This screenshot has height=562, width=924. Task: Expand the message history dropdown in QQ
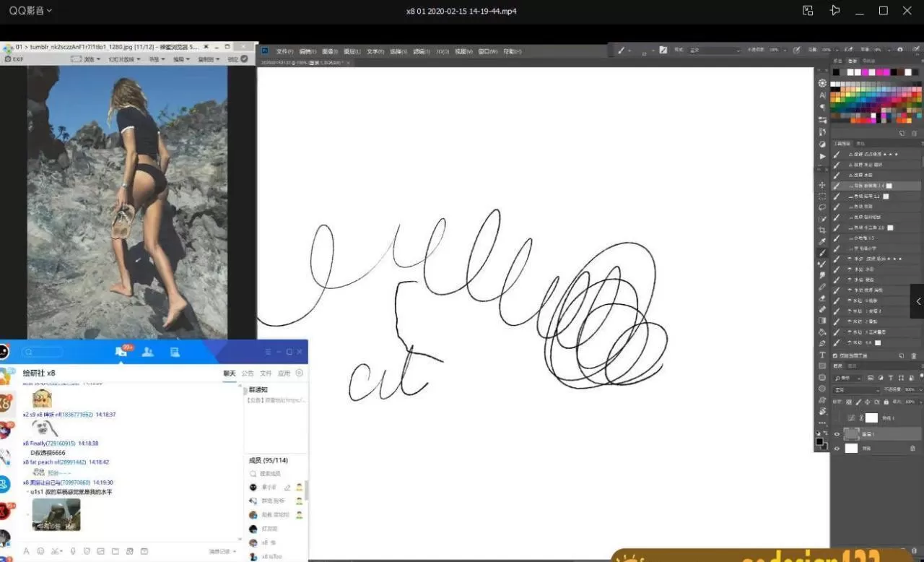tap(222, 551)
